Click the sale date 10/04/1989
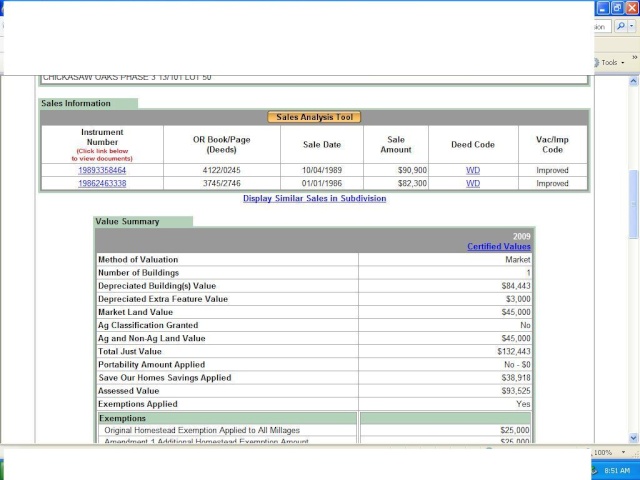 pyautogui.click(x=322, y=170)
